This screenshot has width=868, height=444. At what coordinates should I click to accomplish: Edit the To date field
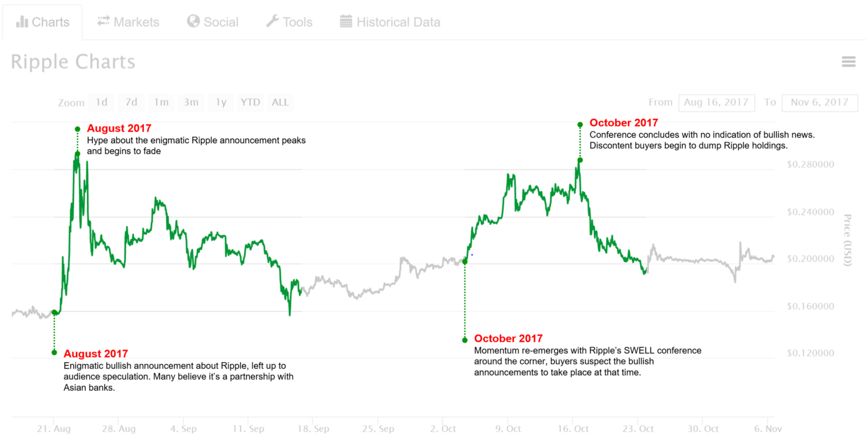click(819, 102)
